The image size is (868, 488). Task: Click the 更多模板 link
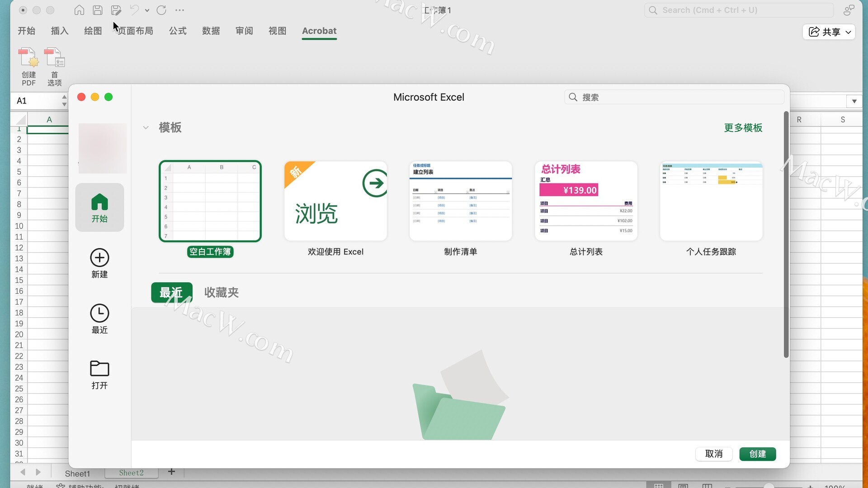[743, 128]
